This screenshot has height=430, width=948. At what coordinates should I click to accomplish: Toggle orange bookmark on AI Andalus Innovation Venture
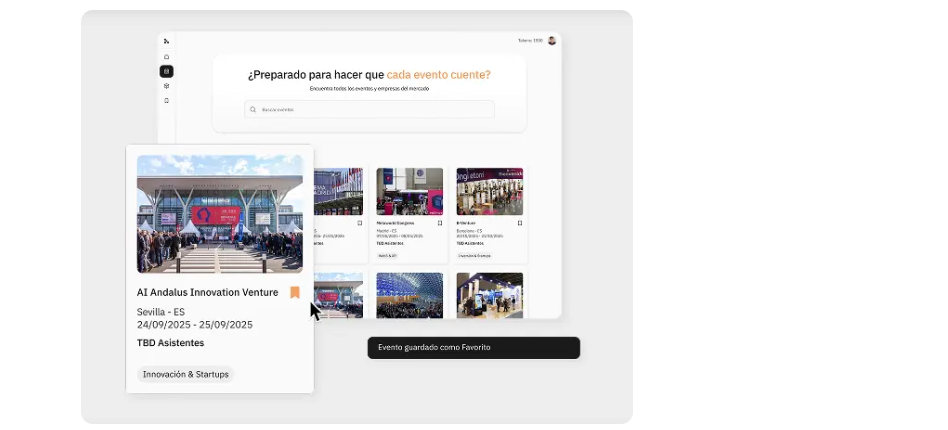point(295,293)
